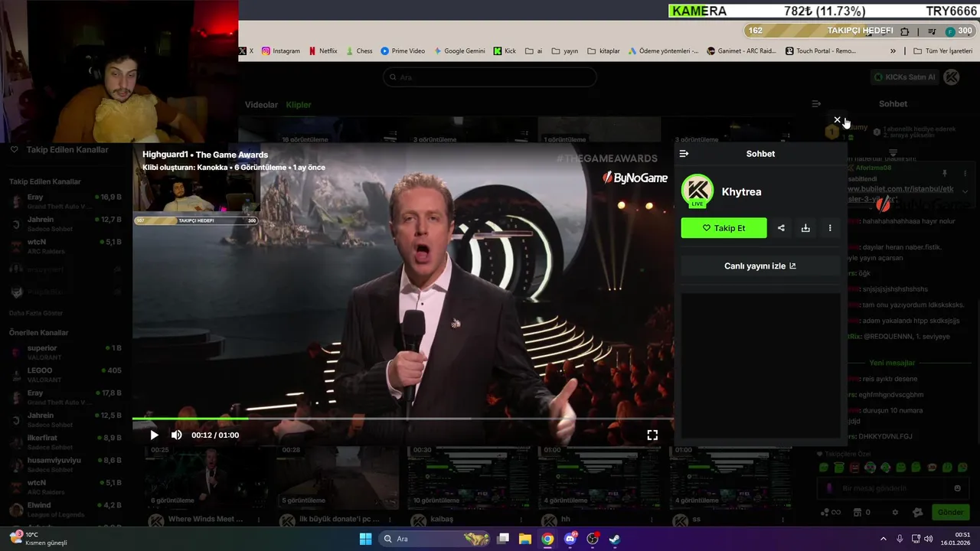Close the clip player overlay
The width and height of the screenshot is (980, 551).
point(837,120)
